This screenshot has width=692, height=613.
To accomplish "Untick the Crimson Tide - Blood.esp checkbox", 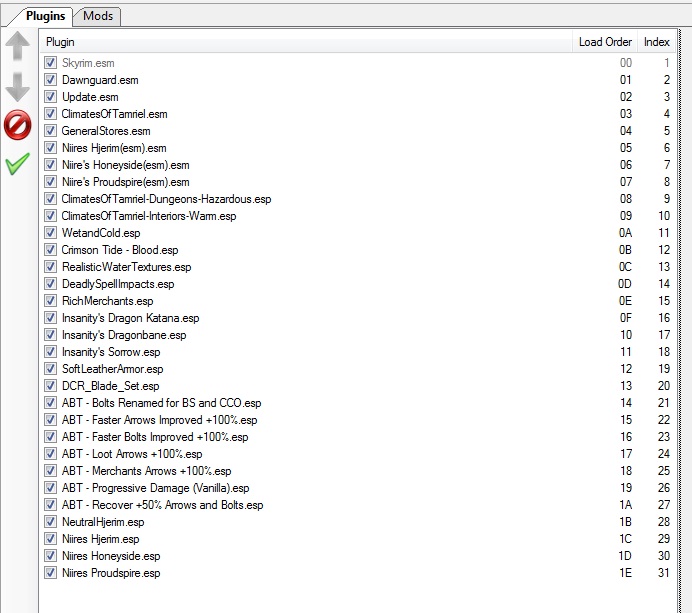I will pyautogui.click(x=51, y=250).
